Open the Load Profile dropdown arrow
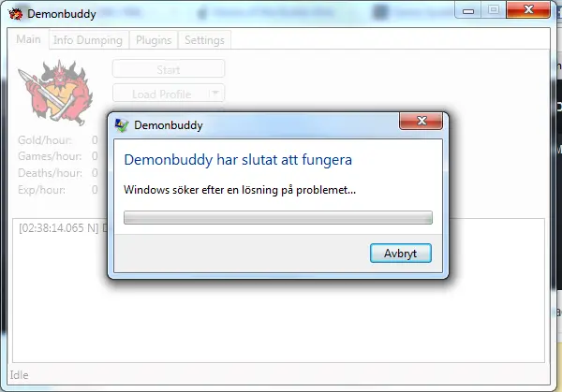This screenshot has height=392, width=562. coord(215,94)
